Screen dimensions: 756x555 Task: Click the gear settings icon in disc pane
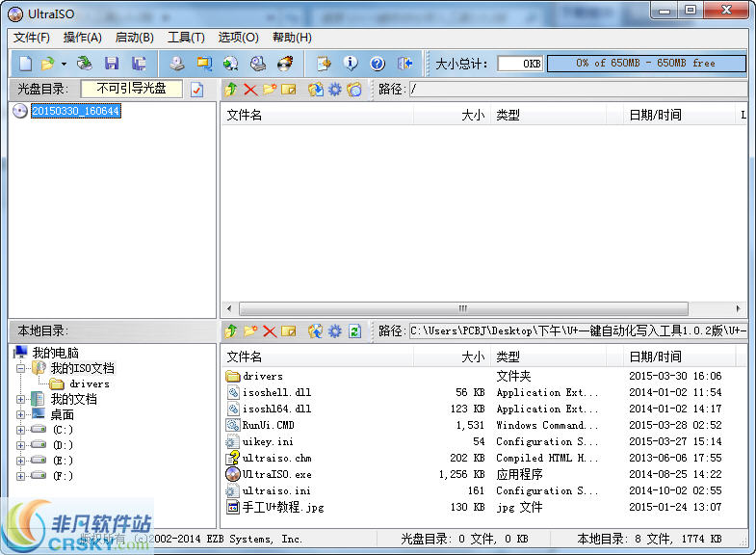[335, 90]
